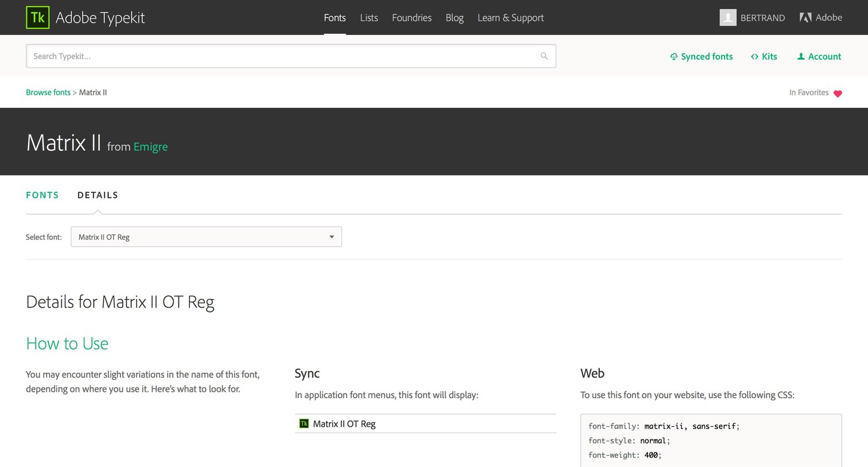Click the How to Use heading

[x=67, y=344]
